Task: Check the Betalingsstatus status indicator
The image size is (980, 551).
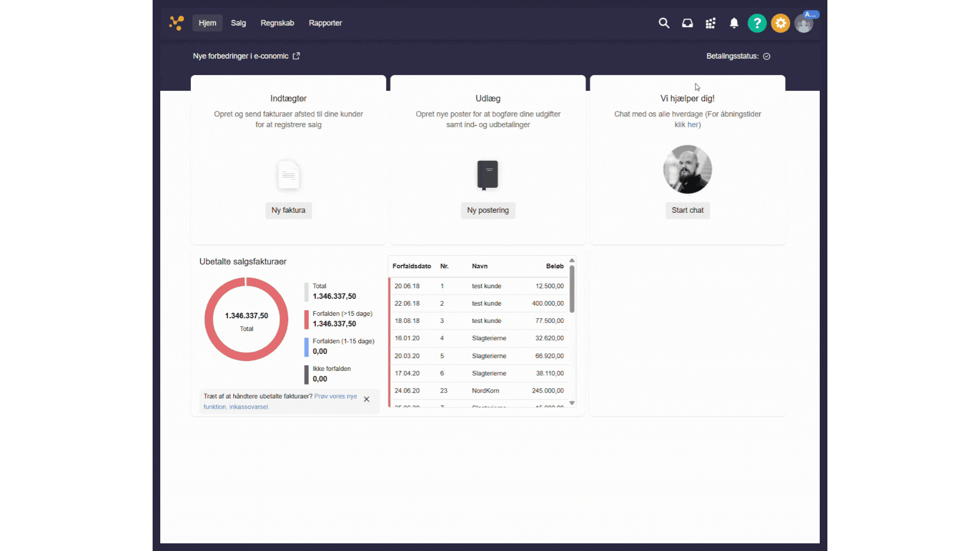Action: click(767, 56)
